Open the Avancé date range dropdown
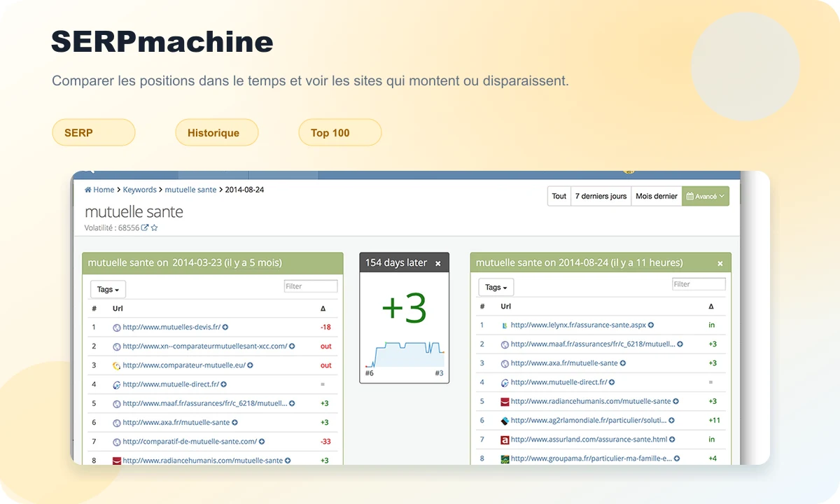This screenshot has width=840, height=504. 706,196
